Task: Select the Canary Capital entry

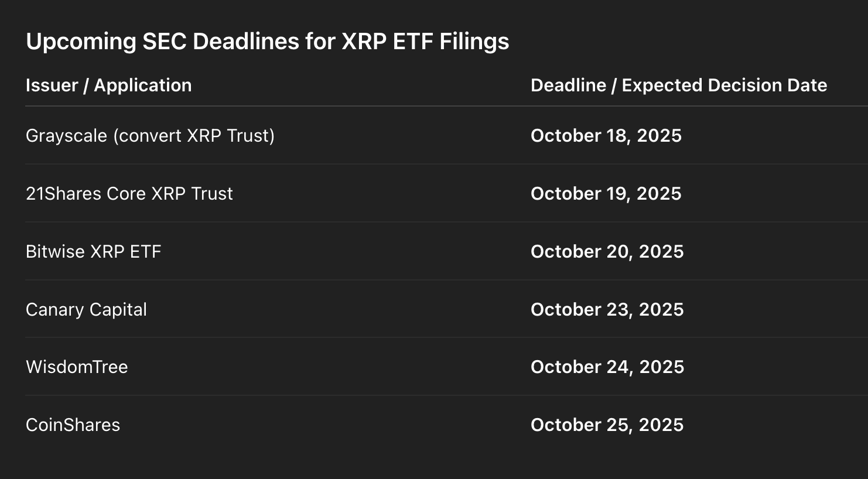Action: point(86,310)
